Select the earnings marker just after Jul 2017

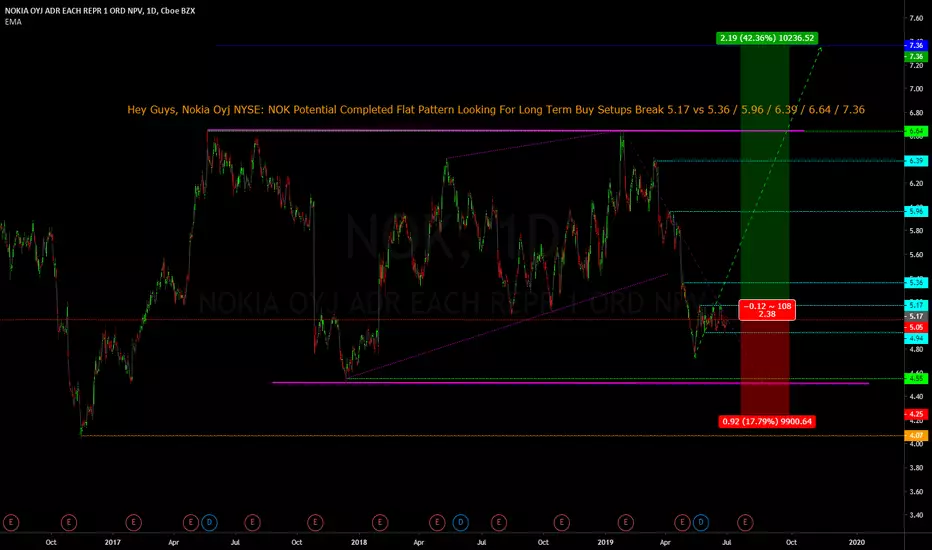pyautogui.click(x=253, y=523)
